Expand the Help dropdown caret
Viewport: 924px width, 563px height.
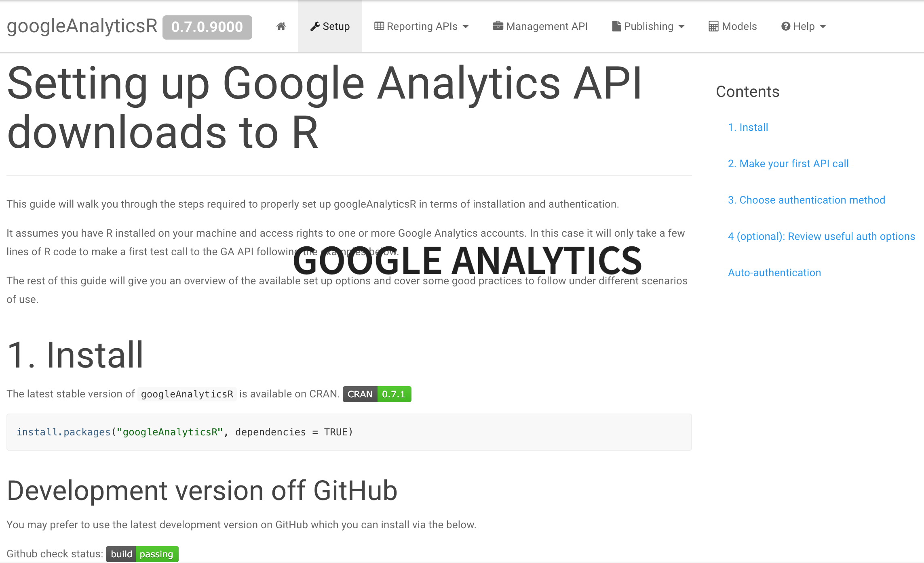pyautogui.click(x=823, y=27)
